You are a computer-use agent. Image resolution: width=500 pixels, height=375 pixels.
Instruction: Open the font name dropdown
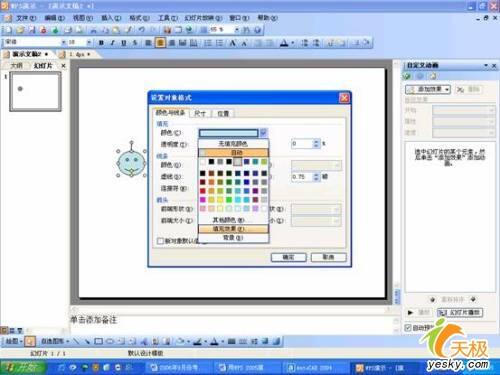point(64,42)
